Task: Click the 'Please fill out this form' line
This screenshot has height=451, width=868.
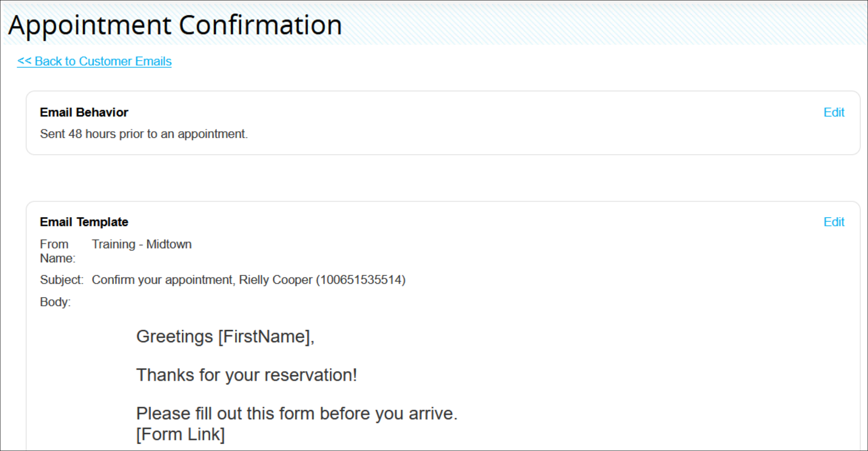Action: (x=297, y=413)
